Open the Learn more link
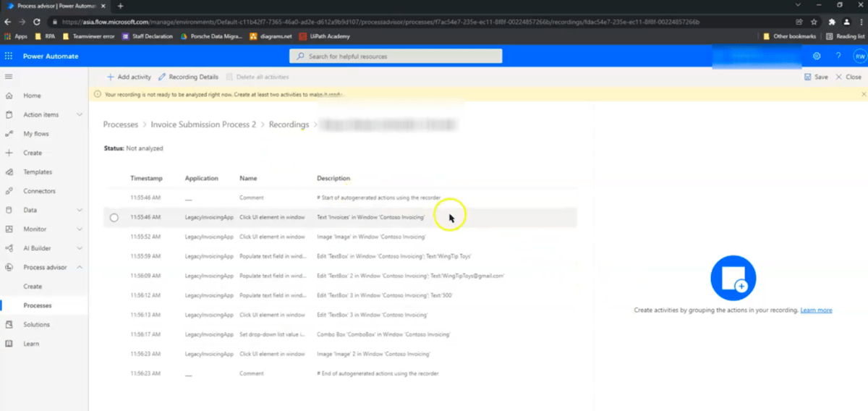 (816, 310)
